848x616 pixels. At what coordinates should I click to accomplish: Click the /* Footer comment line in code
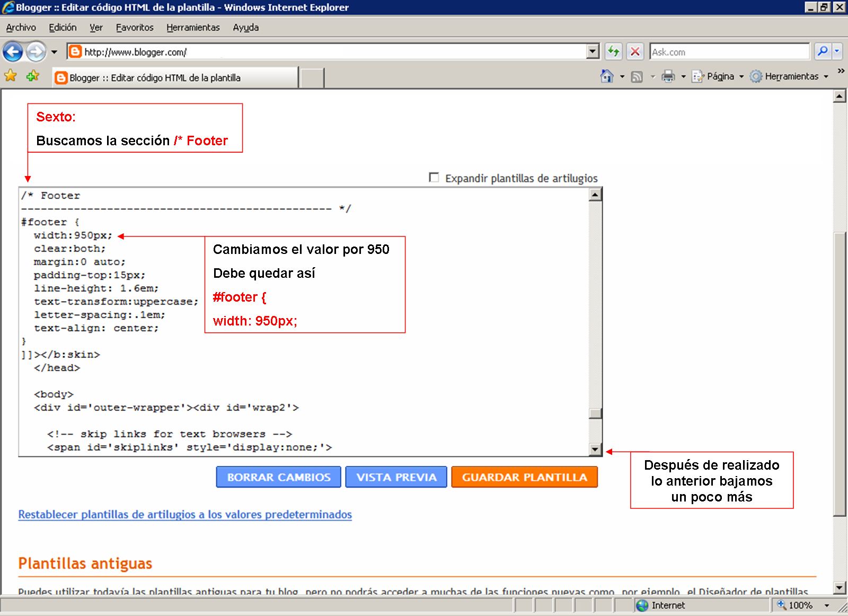(50, 196)
